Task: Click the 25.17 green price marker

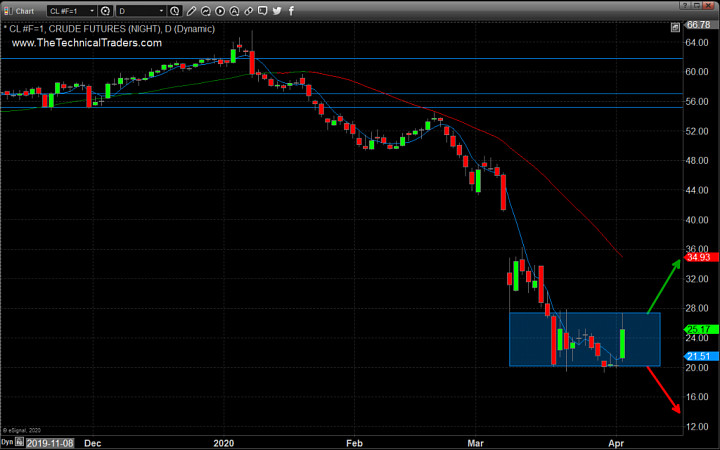Action: pos(700,329)
